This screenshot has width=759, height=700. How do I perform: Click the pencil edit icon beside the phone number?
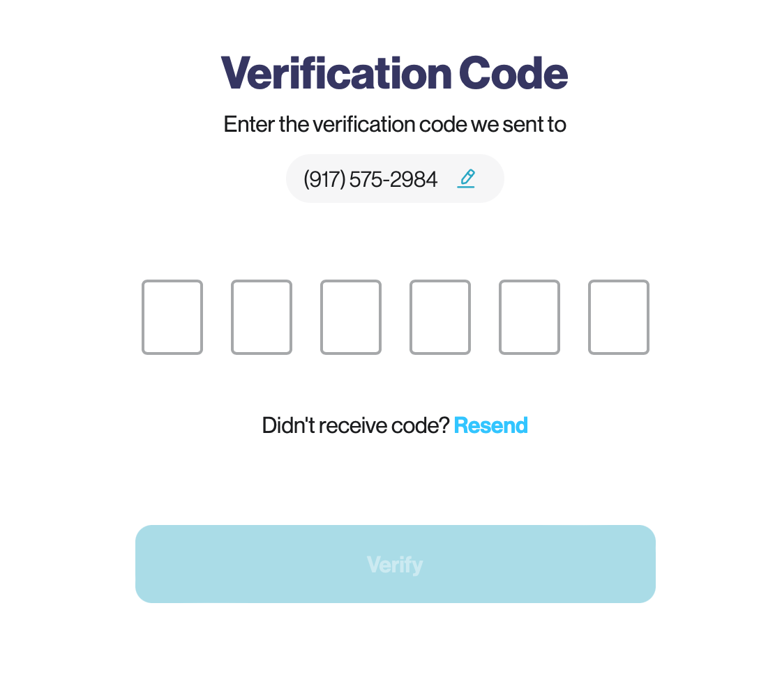click(466, 178)
